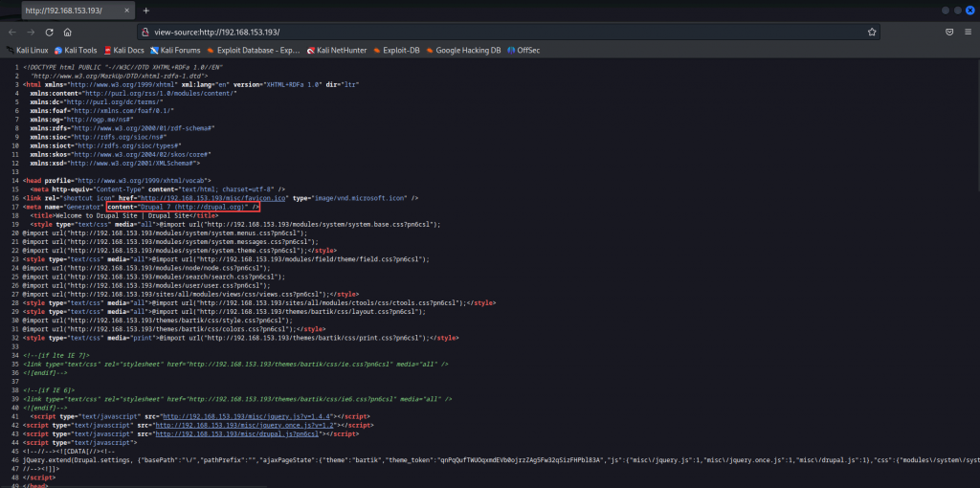Click the xmlns:skos namespace line

coord(120,154)
